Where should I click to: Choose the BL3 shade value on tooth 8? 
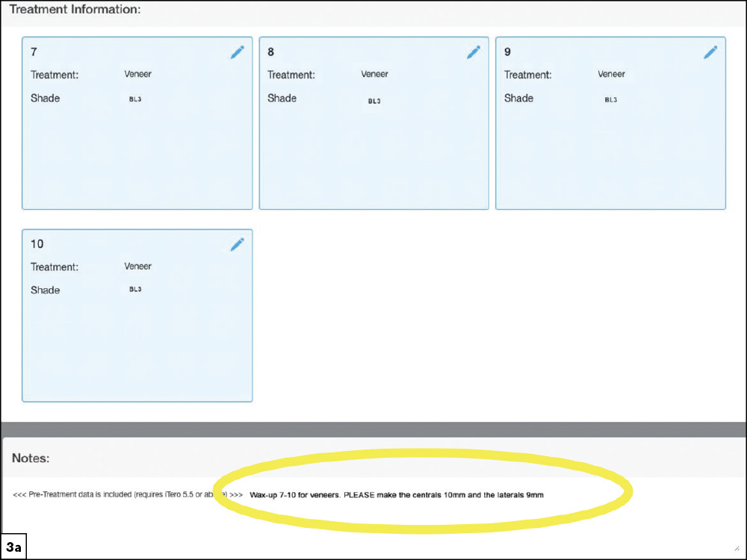tap(373, 101)
